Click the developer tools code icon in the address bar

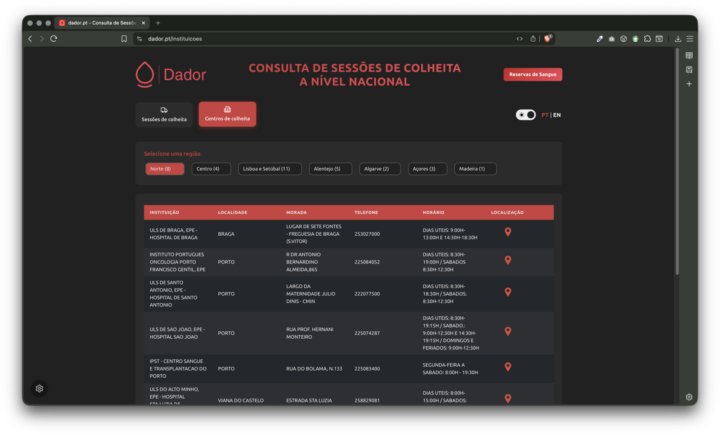point(519,39)
